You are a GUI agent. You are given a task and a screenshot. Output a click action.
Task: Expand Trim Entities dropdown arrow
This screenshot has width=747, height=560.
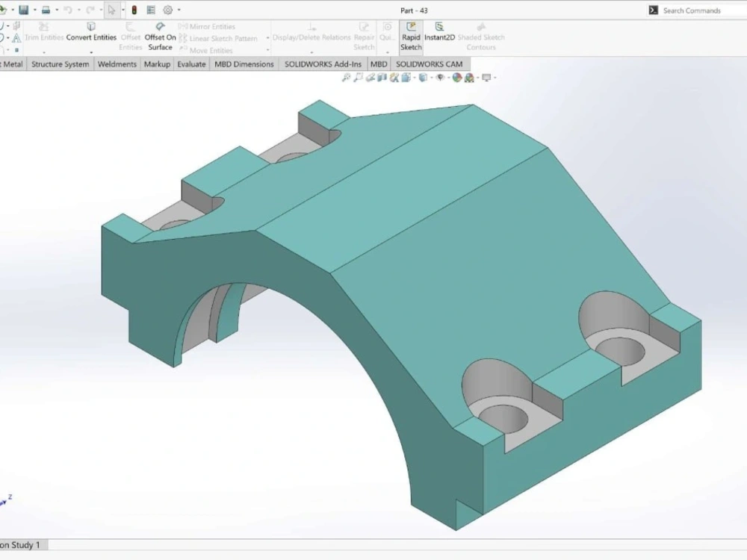coord(44,52)
